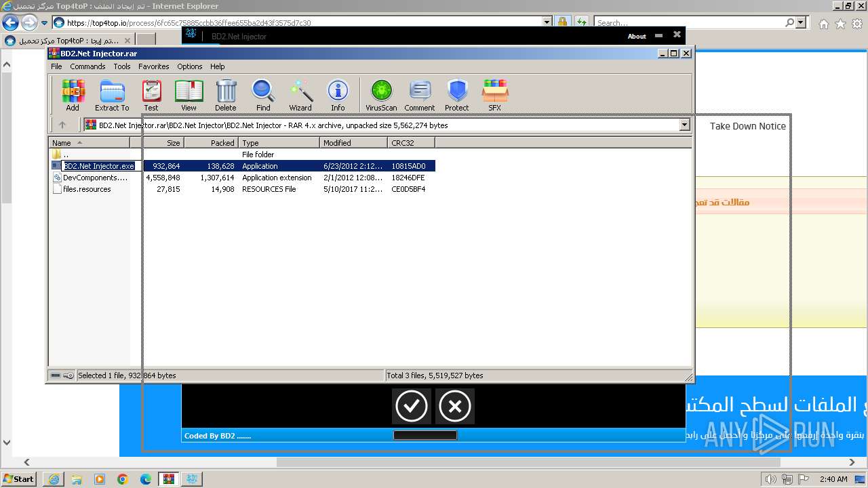Click the Internet Explorer back arrow

pos(11,22)
